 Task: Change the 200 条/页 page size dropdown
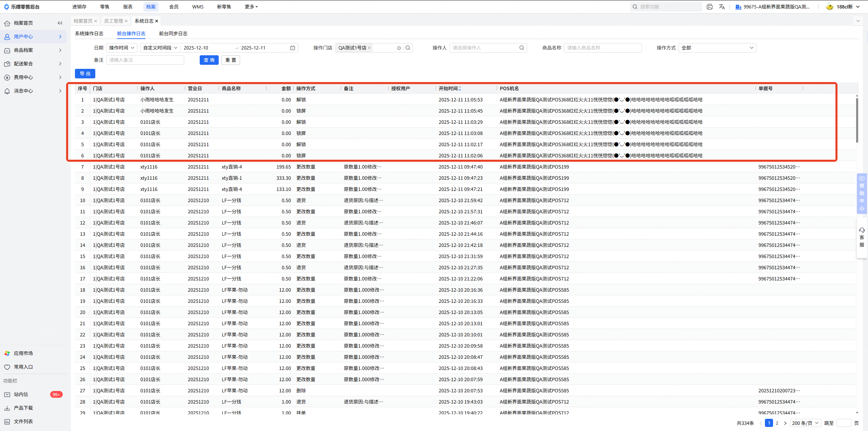click(x=805, y=423)
